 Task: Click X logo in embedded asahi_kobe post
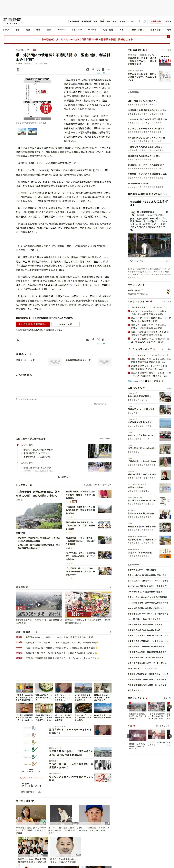pyautogui.click(x=167, y=212)
